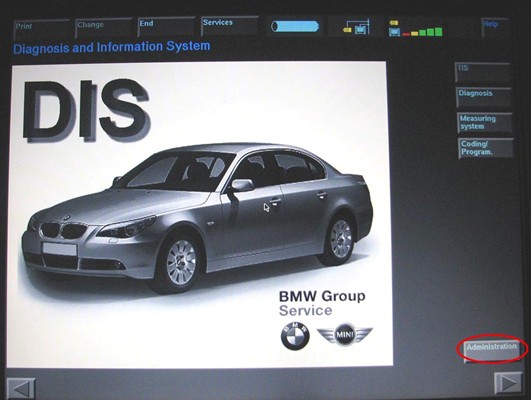Click the large DIS title graphic
This screenshot has width=531, height=400.
(x=86, y=110)
